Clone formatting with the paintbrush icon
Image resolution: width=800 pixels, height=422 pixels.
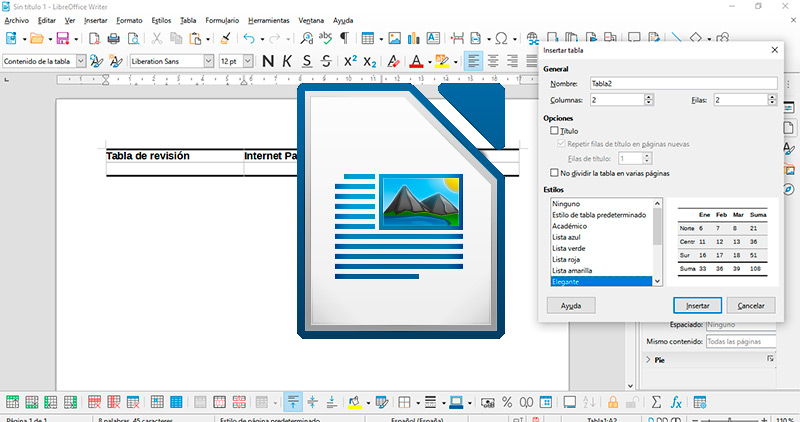(x=225, y=38)
